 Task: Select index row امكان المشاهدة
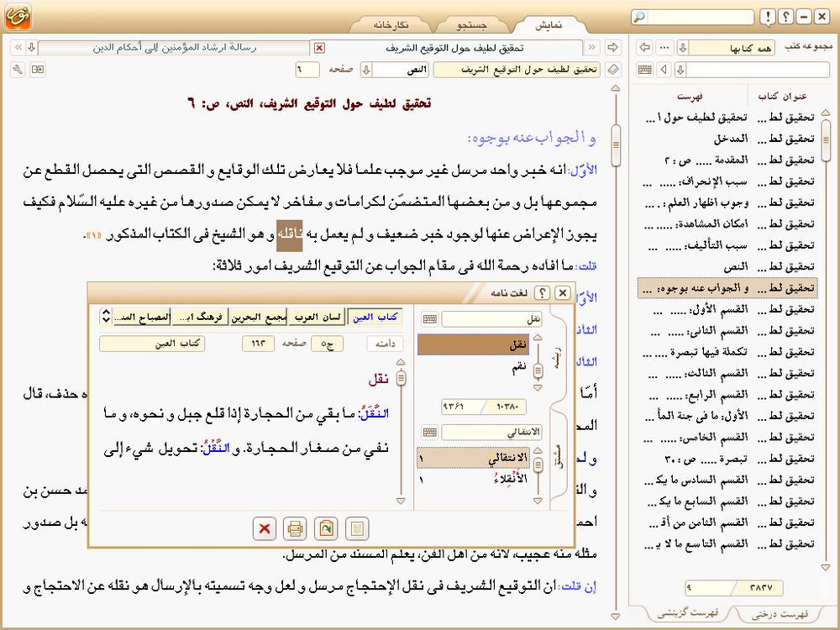coord(727,224)
